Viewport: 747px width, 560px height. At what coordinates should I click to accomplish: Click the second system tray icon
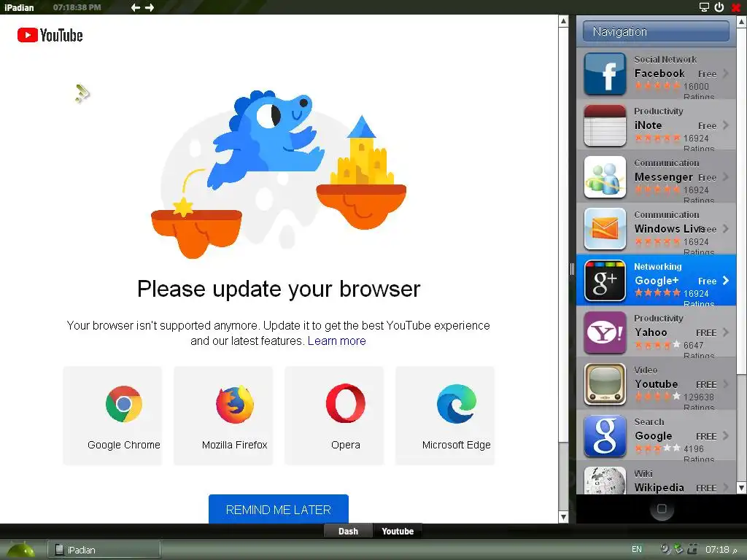pos(678,549)
